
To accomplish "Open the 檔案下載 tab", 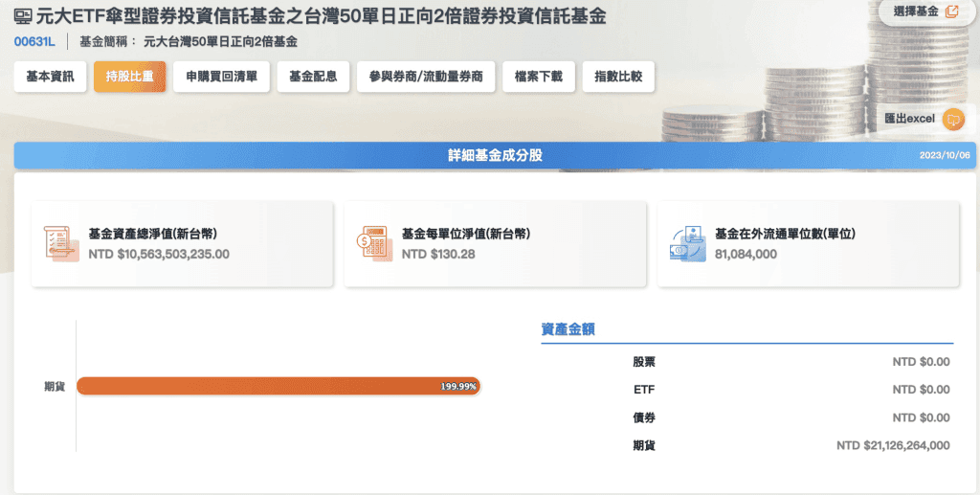I will click(x=539, y=77).
